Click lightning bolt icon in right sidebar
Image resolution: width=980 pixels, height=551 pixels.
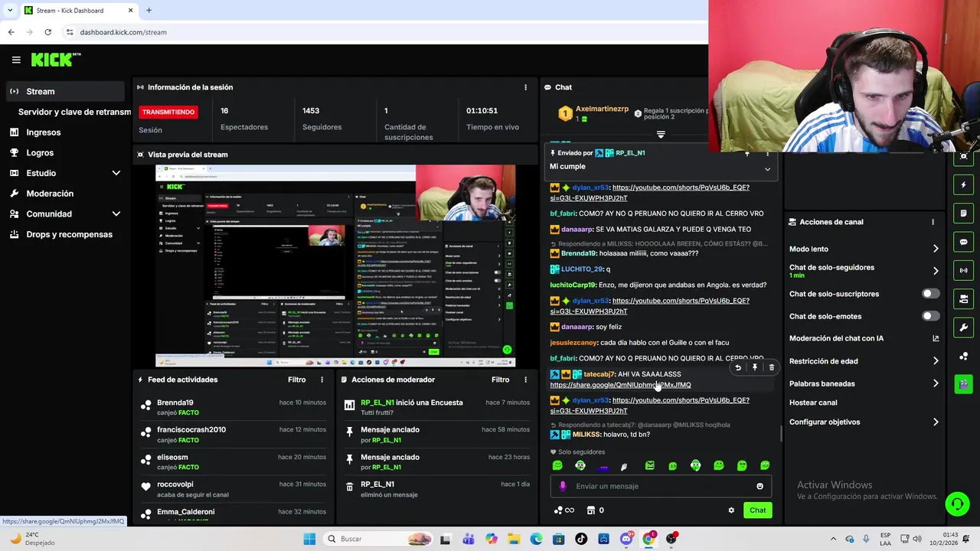pyautogui.click(x=963, y=184)
